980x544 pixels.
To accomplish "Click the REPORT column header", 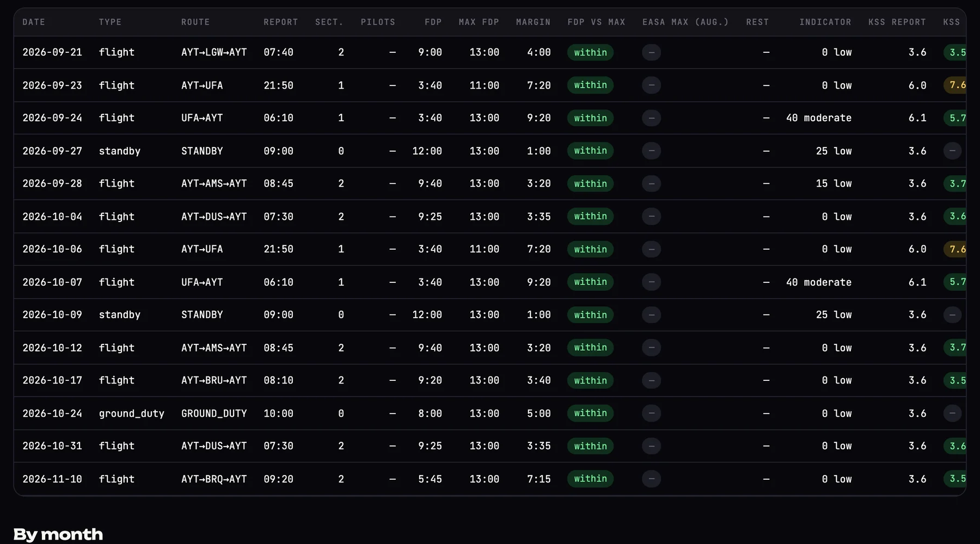I will pos(281,22).
